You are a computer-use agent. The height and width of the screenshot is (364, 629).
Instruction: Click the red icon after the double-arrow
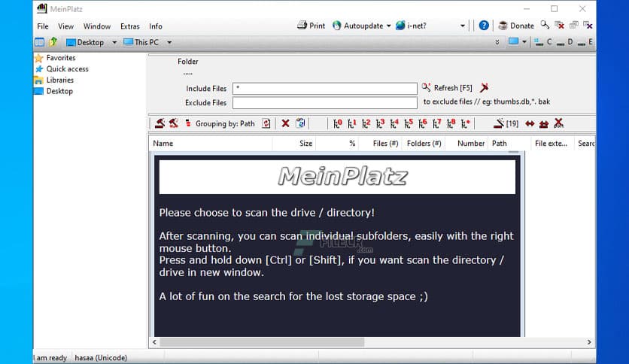[x=543, y=124]
